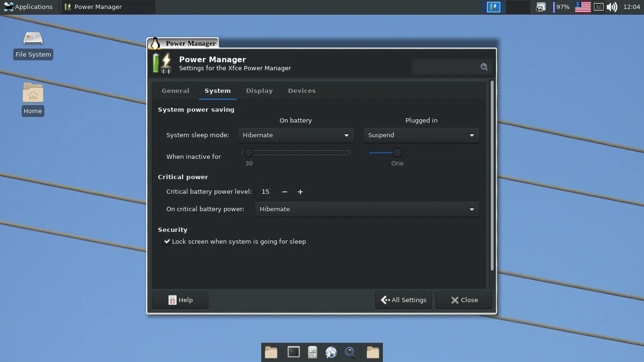Click the US flag keyboard layout indicator
Viewport: 644px width, 362px height.
click(583, 7)
